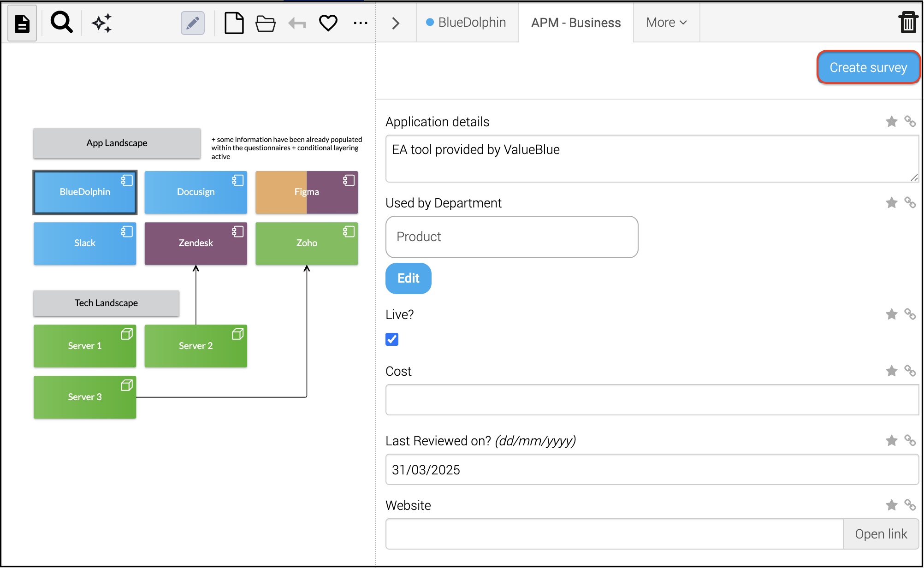Switch to the BlueDolphin tab

[467, 23]
